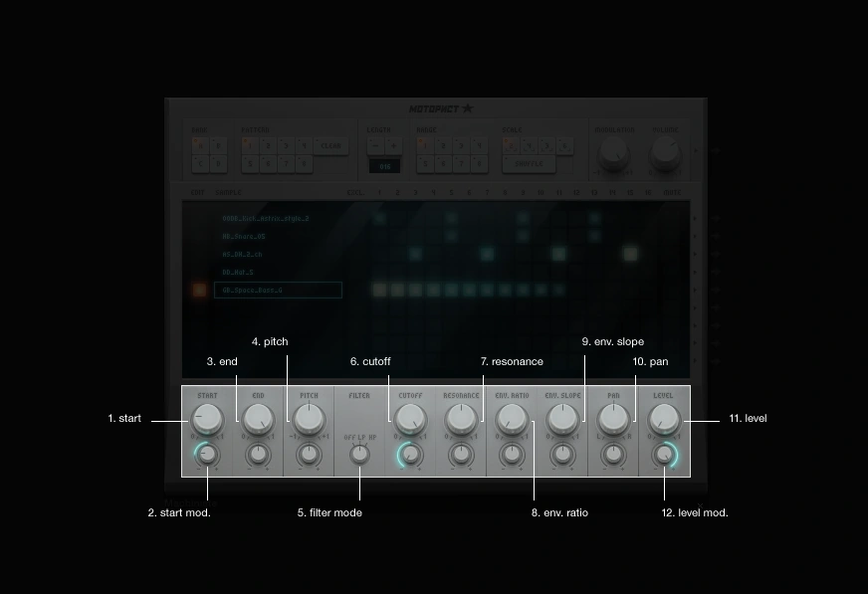
Task: Toggle step 5 on the HB_Snare_05 row
Action: [451, 236]
